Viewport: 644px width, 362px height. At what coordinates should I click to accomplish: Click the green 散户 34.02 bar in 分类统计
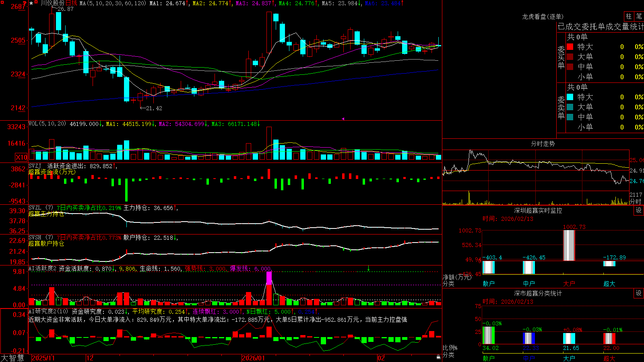pyautogui.click(x=489, y=335)
